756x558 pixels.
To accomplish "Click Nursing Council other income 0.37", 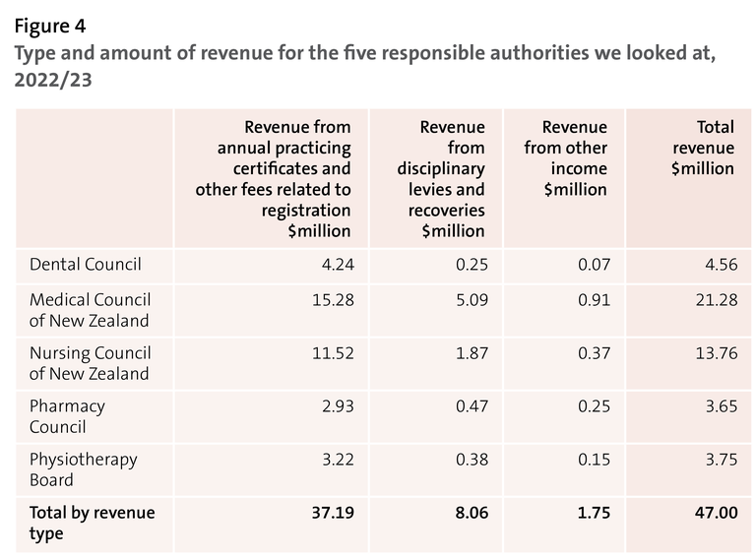I will (x=594, y=353).
